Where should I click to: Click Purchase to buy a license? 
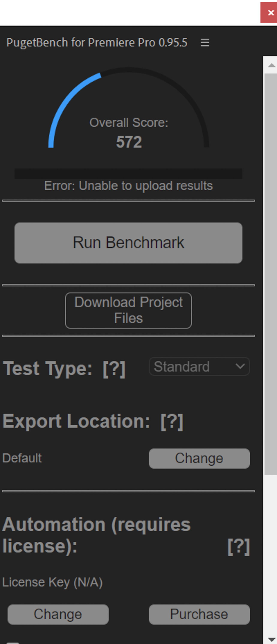(199, 614)
